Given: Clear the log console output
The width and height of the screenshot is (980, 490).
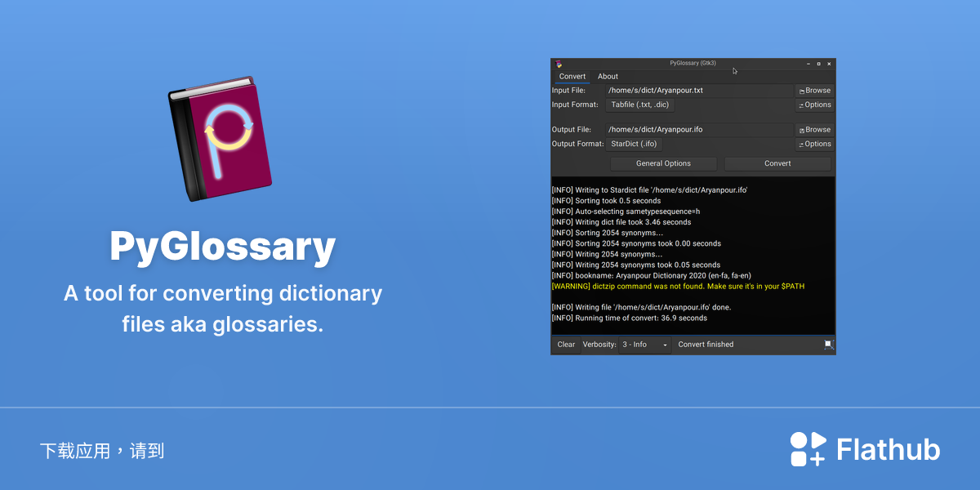Looking at the screenshot, I should coord(566,345).
